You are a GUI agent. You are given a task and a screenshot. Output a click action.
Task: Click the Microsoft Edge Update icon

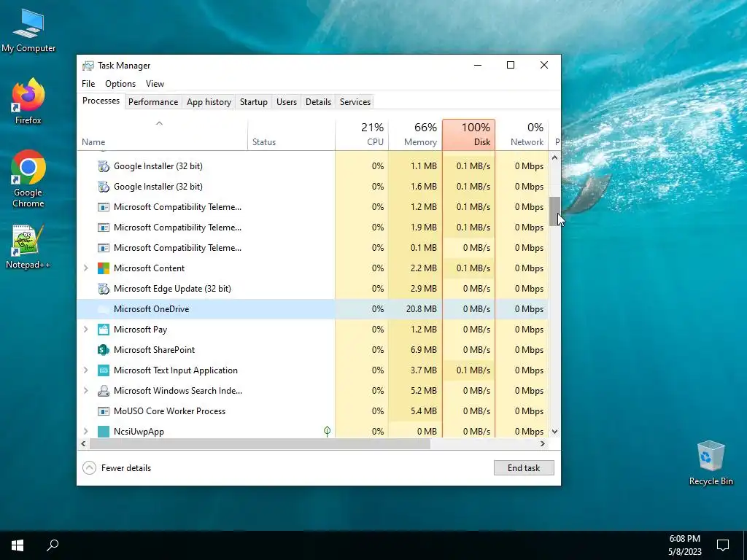(104, 289)
